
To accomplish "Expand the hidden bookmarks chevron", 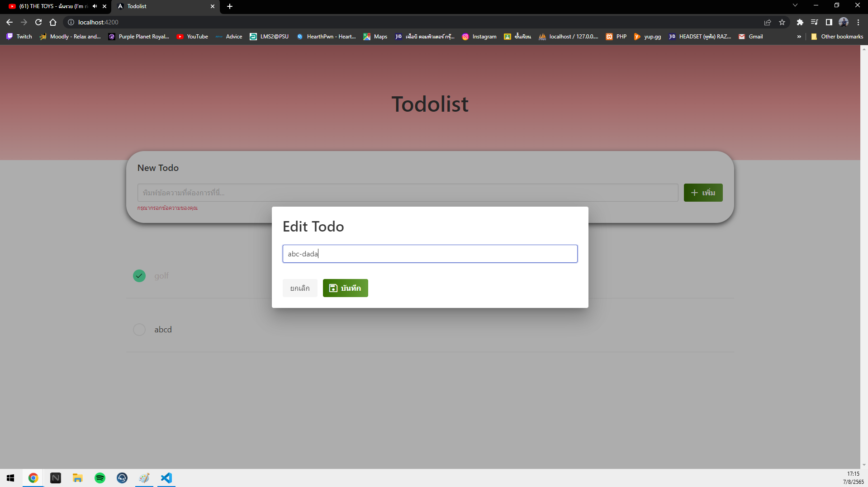I will pyautogui.click(x=799, y=37).
